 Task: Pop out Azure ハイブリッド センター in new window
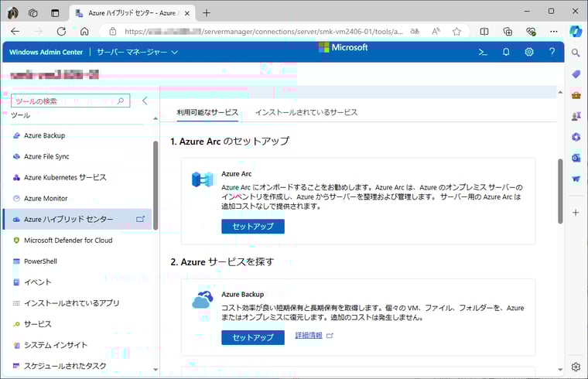point(140,219)
